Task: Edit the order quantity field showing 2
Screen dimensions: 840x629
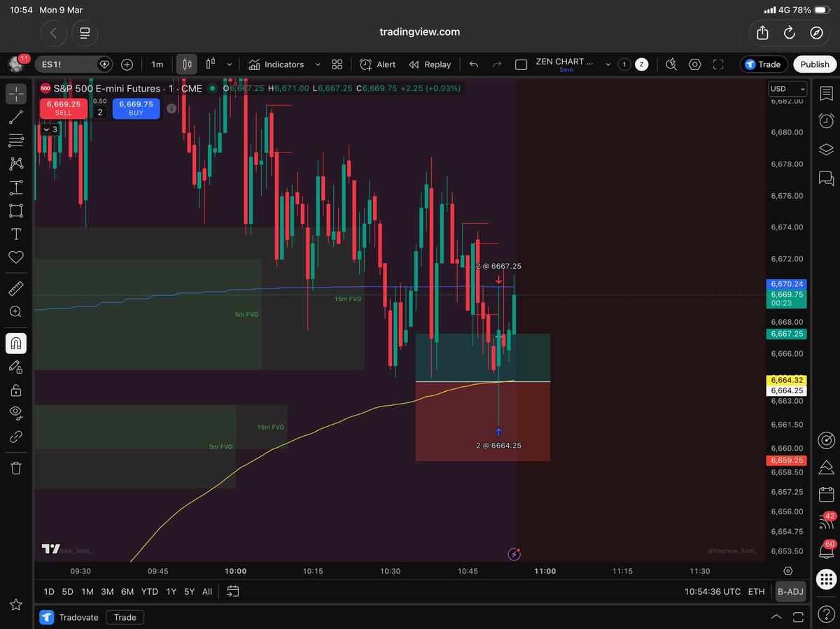Action: [x=100, y=112]
